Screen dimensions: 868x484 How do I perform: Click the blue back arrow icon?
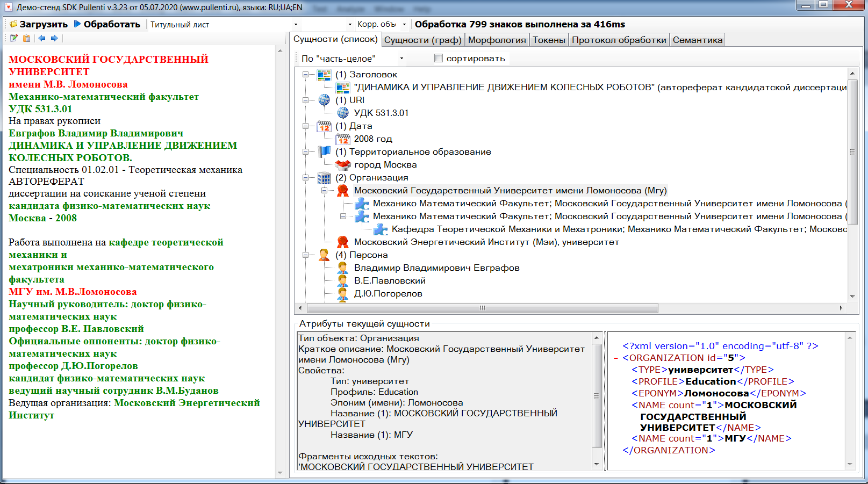tap(41, 38)
